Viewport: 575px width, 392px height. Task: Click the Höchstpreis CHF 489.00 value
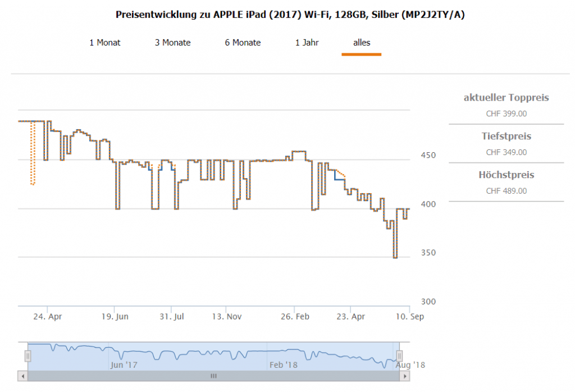click(x=506, y=191)
